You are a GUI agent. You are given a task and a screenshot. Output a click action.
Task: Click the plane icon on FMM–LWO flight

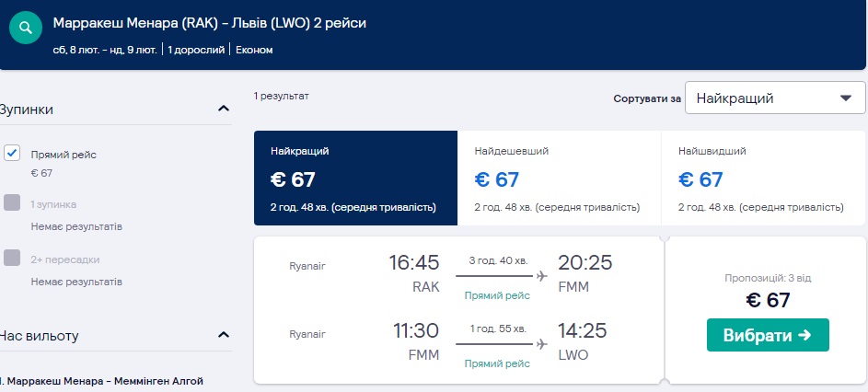541,343
